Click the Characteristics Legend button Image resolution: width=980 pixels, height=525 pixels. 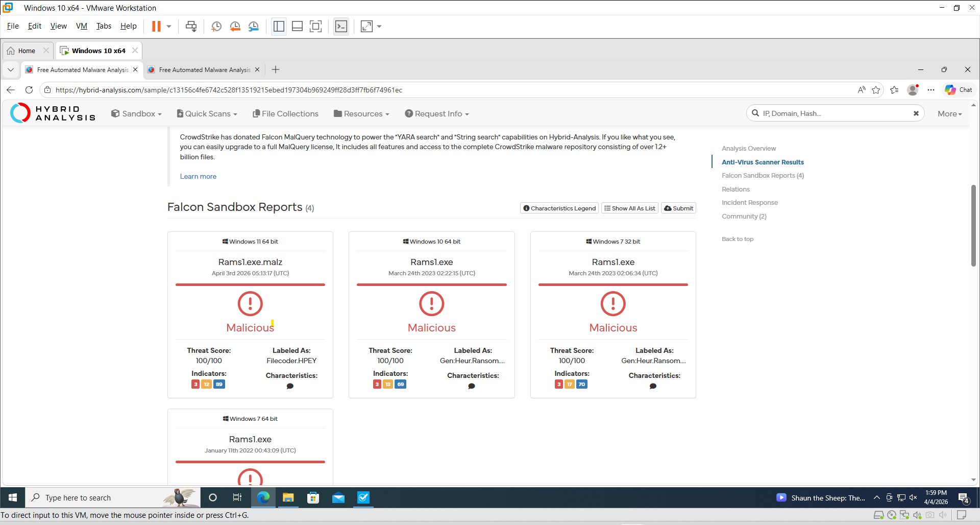[x=559, y=208]
